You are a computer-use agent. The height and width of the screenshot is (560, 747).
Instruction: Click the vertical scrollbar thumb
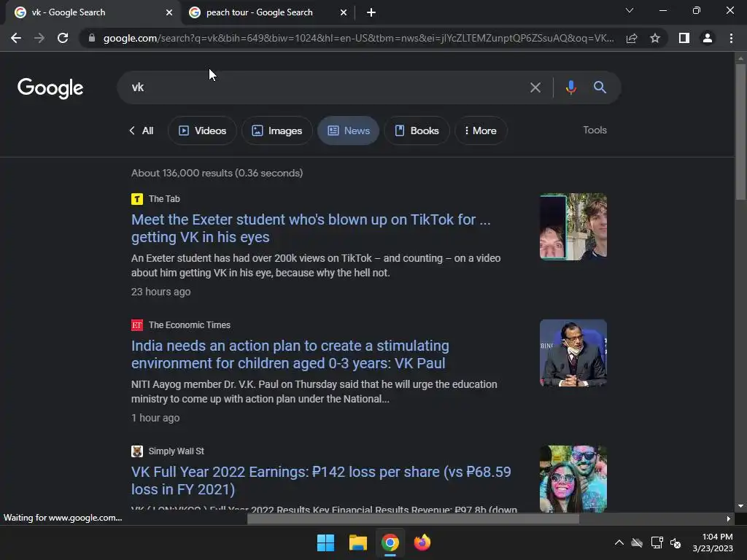point(740,132)
